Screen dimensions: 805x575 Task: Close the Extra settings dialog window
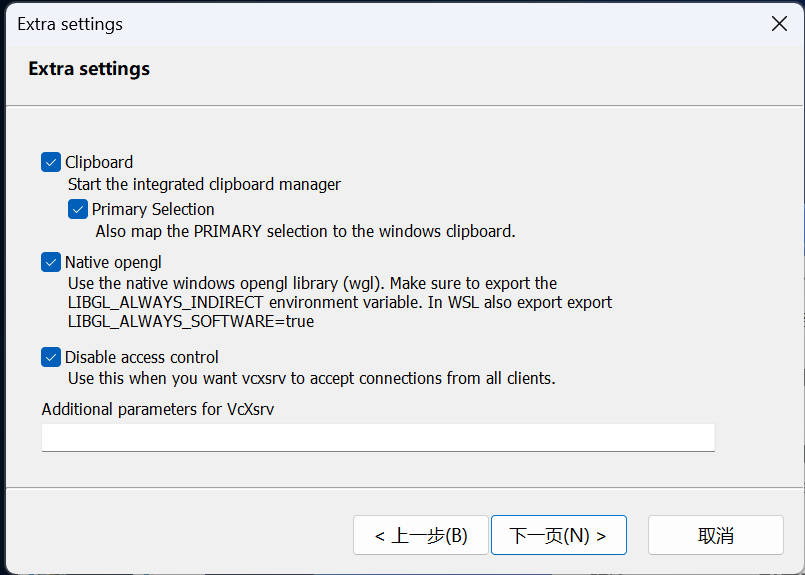coord(779,24)
